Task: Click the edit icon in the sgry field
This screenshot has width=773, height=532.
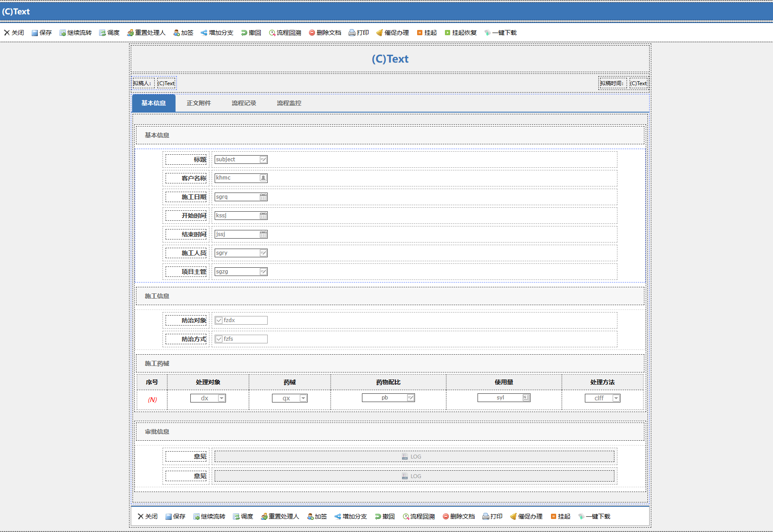Action: [263, 253]
